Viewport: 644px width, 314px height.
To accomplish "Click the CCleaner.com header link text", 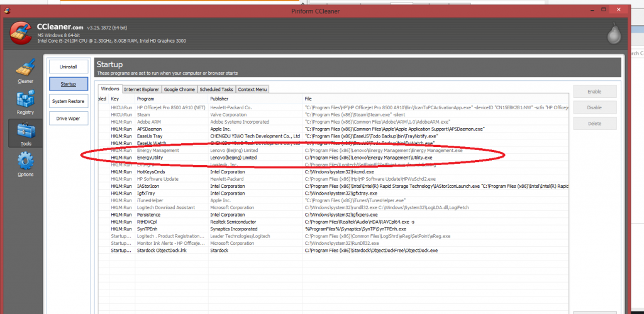I will point(60,26).
